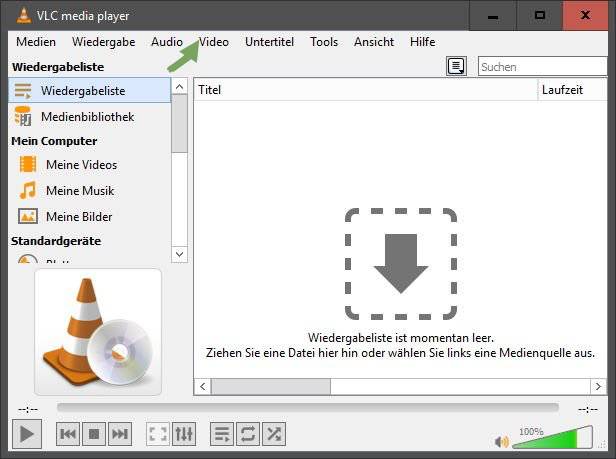Click the playback seek bar
Viewport: 616px width, 459px height.
(x=308, y=408)
